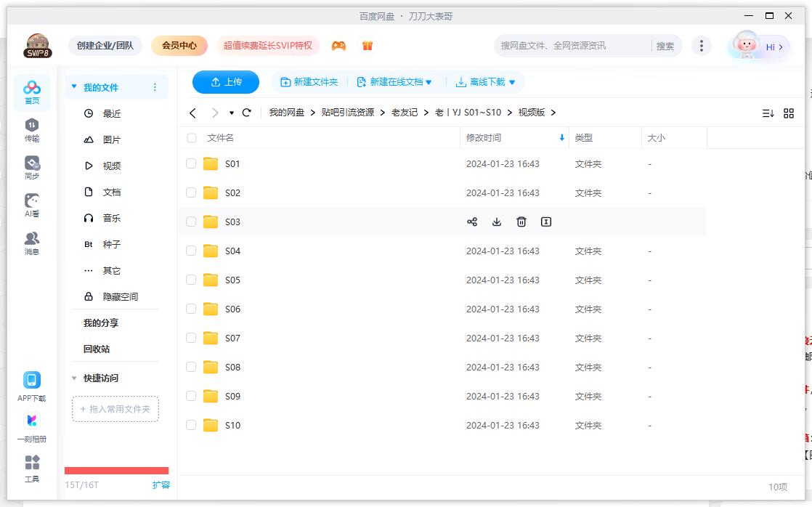The height and width of the screenshot is (507, 812).
Task: Refresh the file list
Action: [246, 113]
